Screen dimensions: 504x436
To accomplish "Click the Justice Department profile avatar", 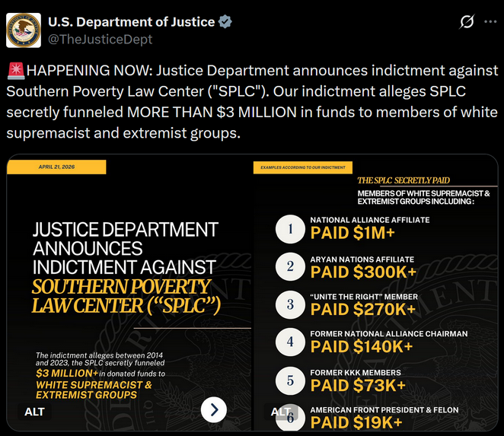I will click(x=24, y=30).
